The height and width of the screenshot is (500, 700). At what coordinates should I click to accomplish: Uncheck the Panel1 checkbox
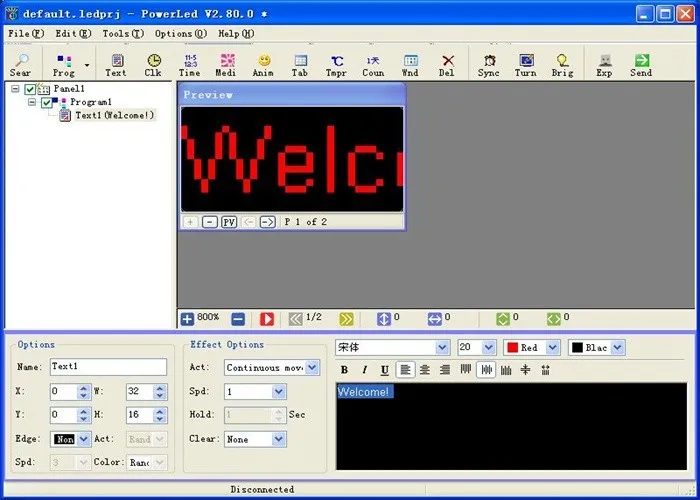click(30, 89)
